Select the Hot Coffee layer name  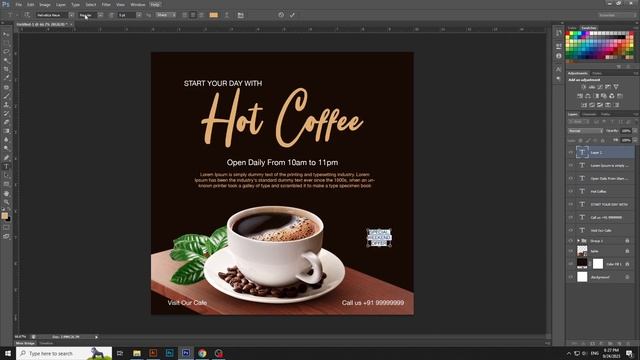click(598, 191)
